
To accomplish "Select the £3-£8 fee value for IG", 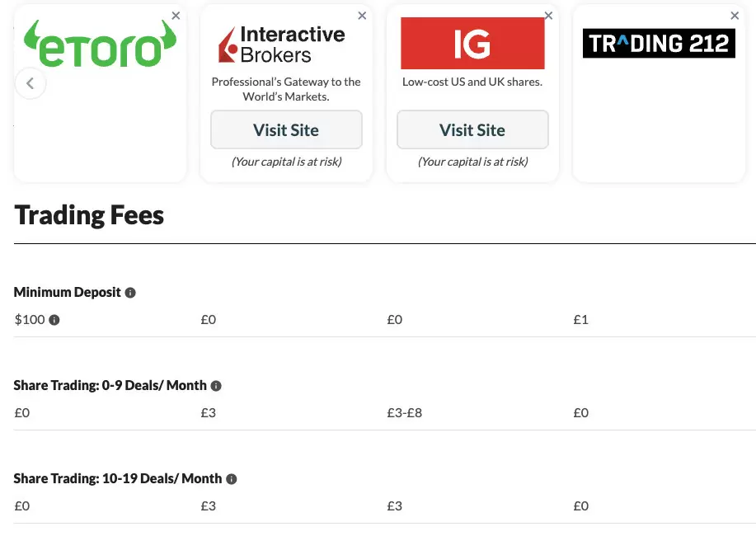I will pyautogui.click(x=404, y=412).
